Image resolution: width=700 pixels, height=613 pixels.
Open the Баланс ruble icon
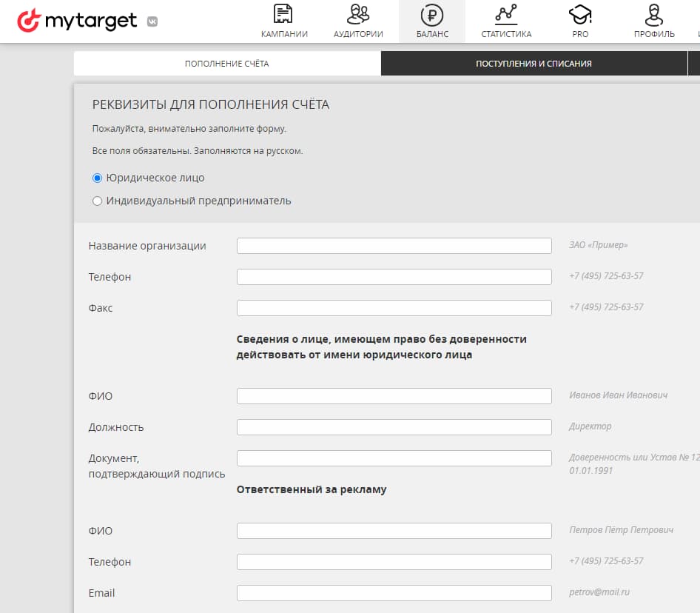pos(431,15)
